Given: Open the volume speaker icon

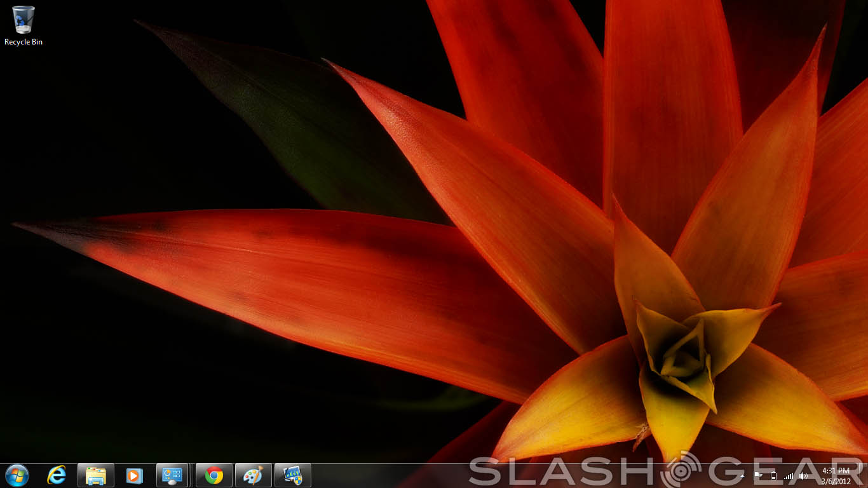Looking at the screenshot, I should pyautogui.click(x=804, y=475).
